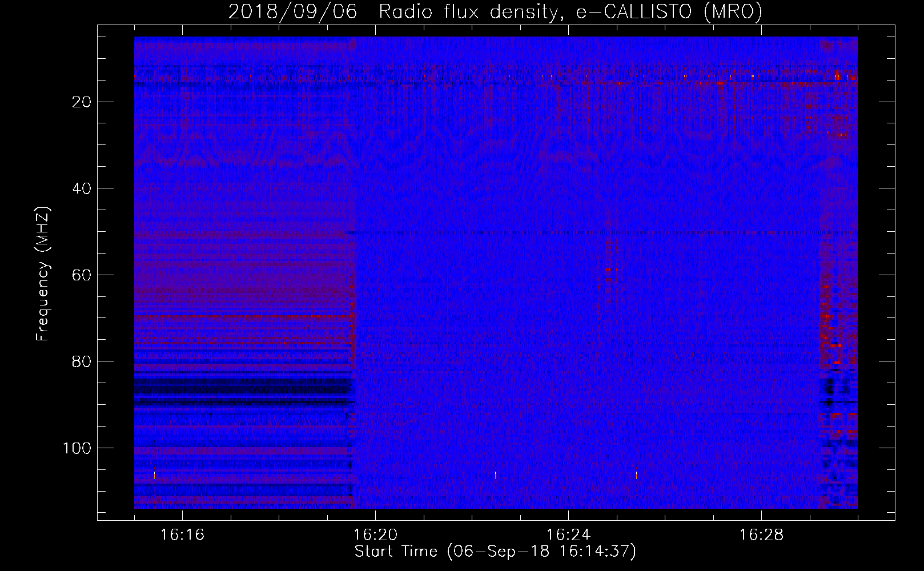
Task: Click the "80" frequency tick label
Action: 82,361
